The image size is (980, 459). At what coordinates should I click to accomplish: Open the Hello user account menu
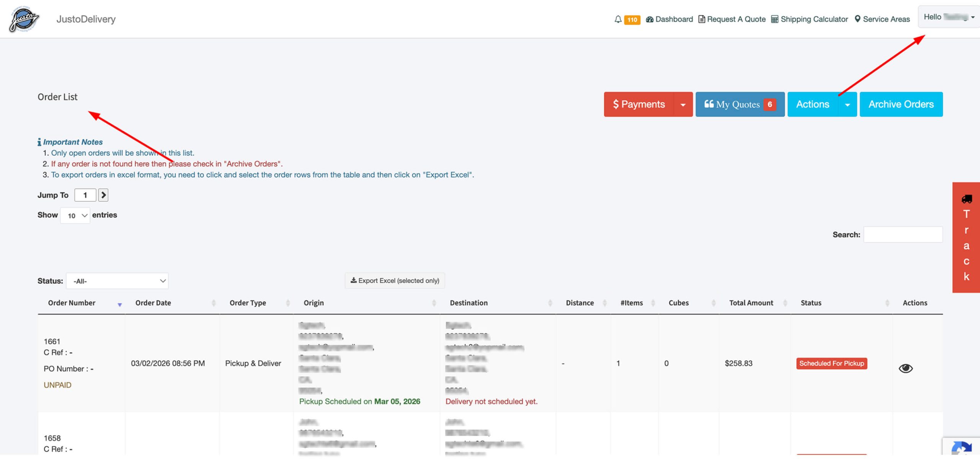pos(949,17)
